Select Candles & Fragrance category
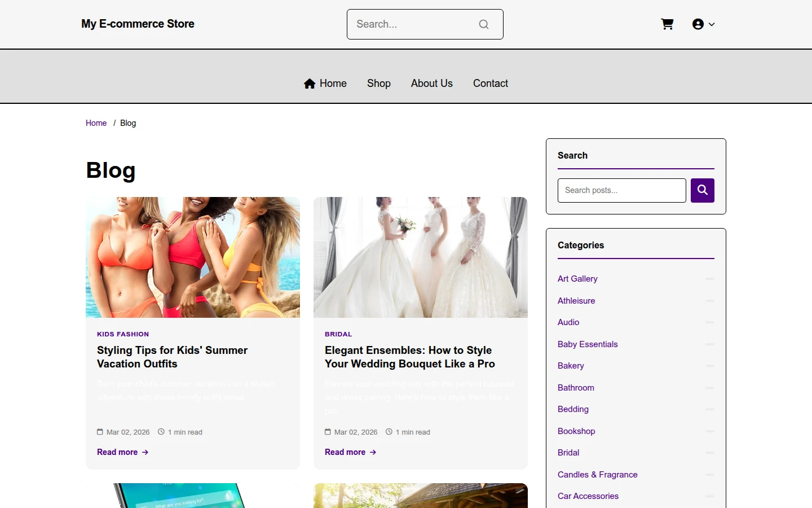Image resolution: width=812 pixels, height=508 pixels. (x=598, y=475)
